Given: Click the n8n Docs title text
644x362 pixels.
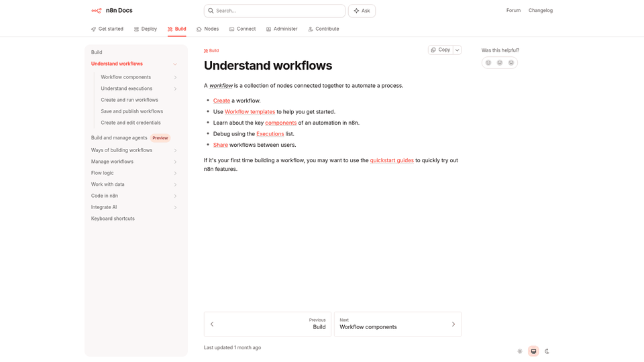Looking at the screenshot, I should [x=119, y=11].
